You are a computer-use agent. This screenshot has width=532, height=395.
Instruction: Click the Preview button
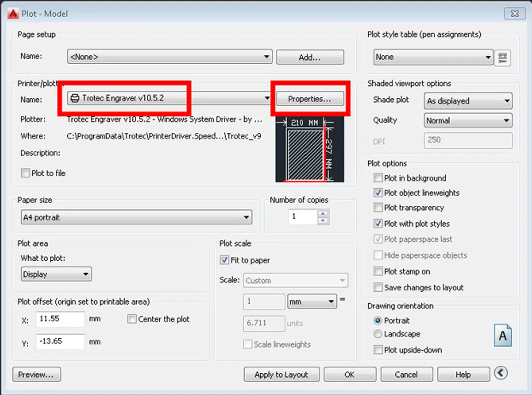(37, 375)
